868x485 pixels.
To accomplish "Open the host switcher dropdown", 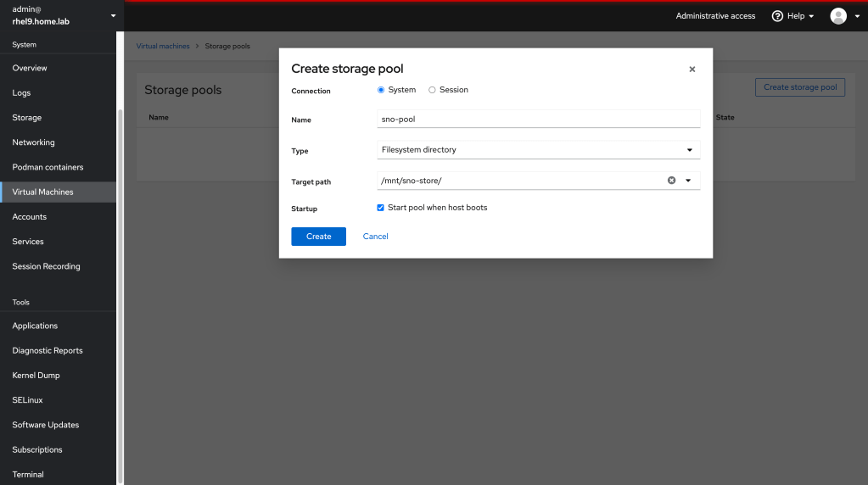I will click(113, 16).
